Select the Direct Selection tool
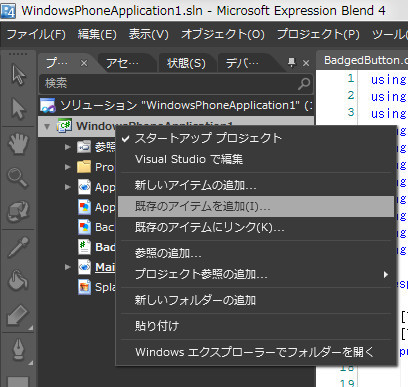This screenshot has width=408, height=387. click(x=18, y=108)
